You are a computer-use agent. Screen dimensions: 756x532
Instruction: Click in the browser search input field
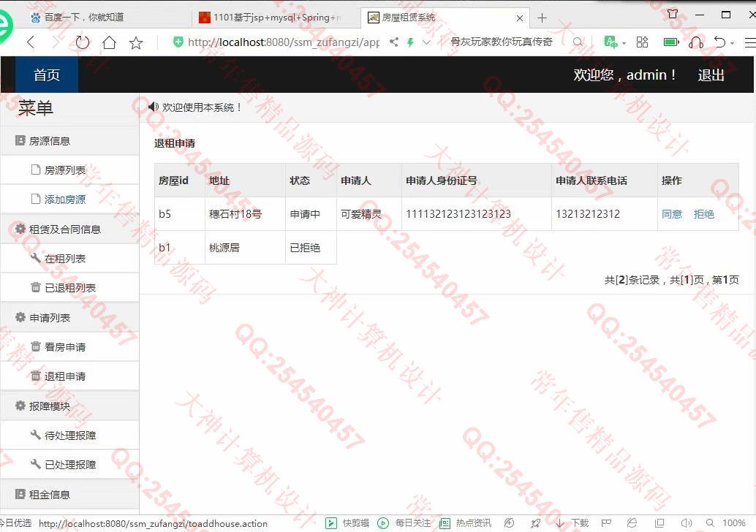504,42
